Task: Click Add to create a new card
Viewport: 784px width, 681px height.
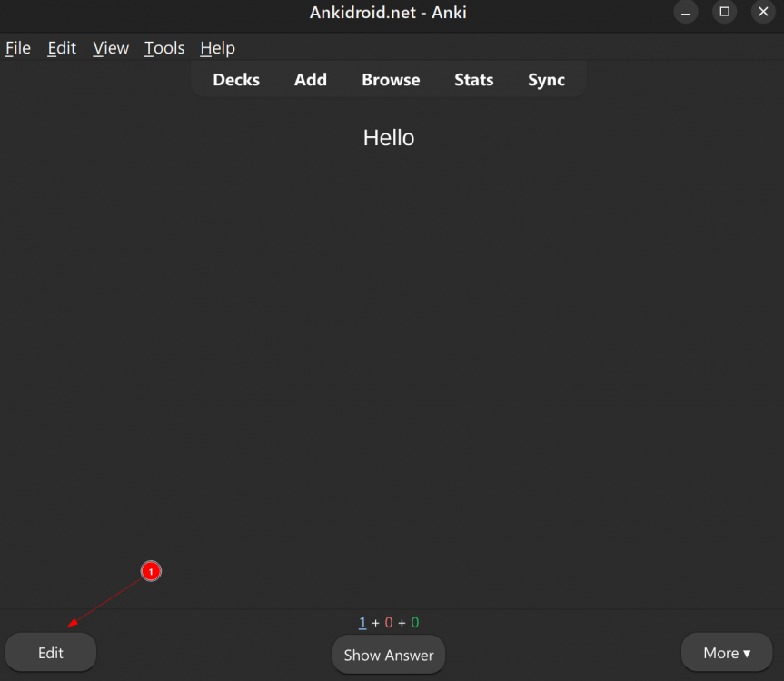Action: tap(310, 80)
